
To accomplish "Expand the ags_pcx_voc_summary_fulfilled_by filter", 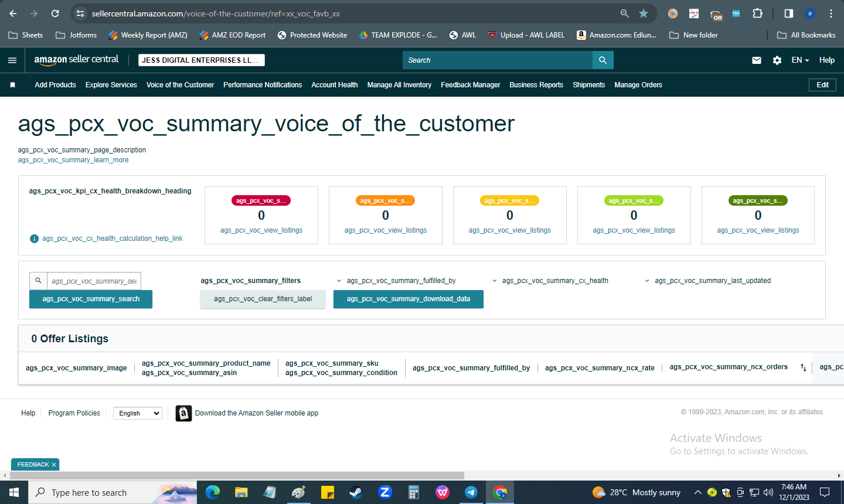I will point(396,281).
